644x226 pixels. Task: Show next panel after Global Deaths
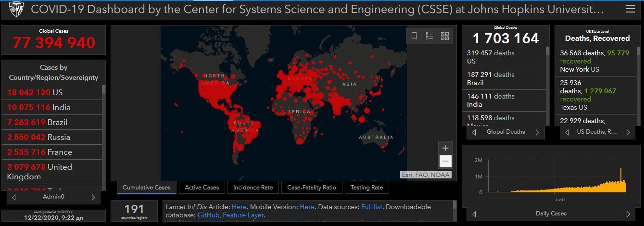click(x=537, y=132)
